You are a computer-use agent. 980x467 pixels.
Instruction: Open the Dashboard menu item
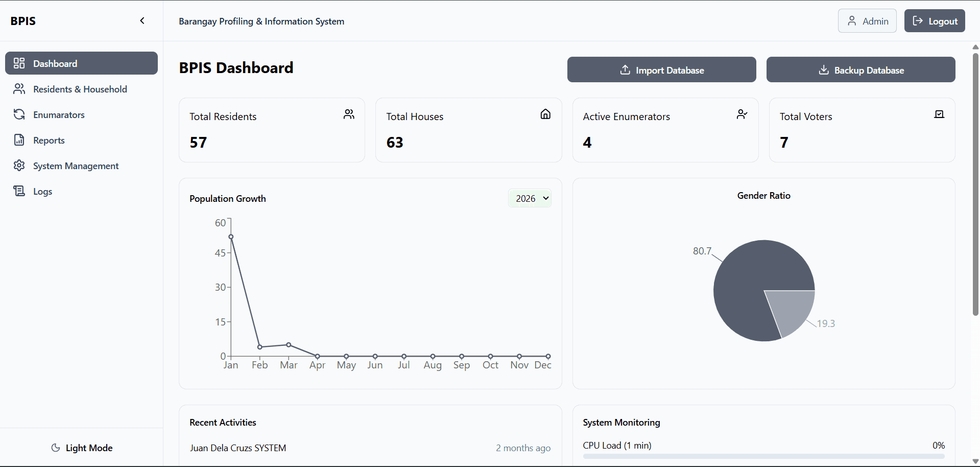(81, 63)
